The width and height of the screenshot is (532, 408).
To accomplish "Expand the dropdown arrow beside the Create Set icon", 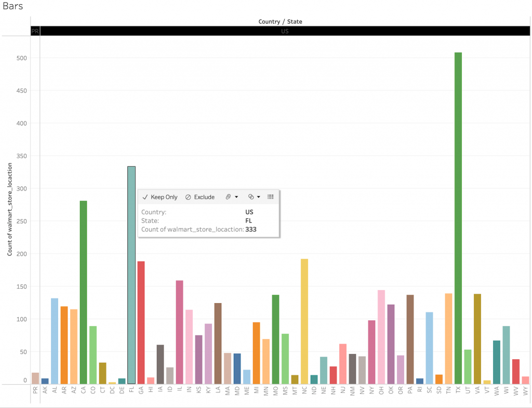I will [259, 197].
